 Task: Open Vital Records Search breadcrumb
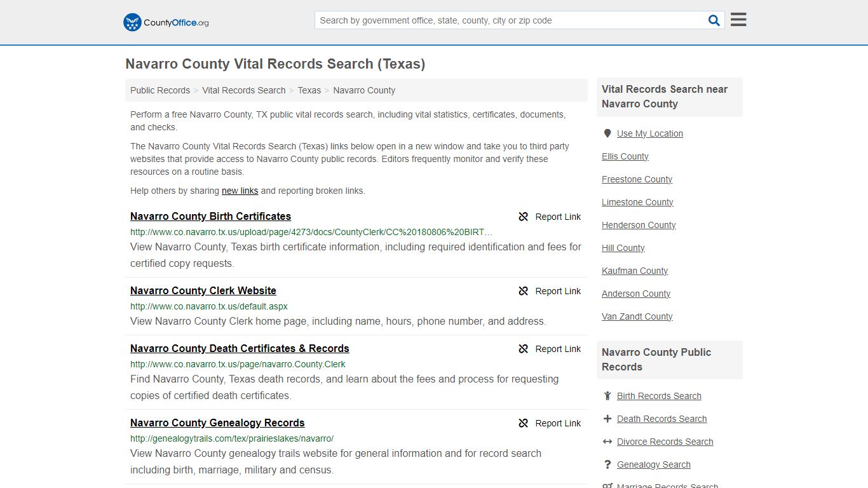(x=244, y=90)
